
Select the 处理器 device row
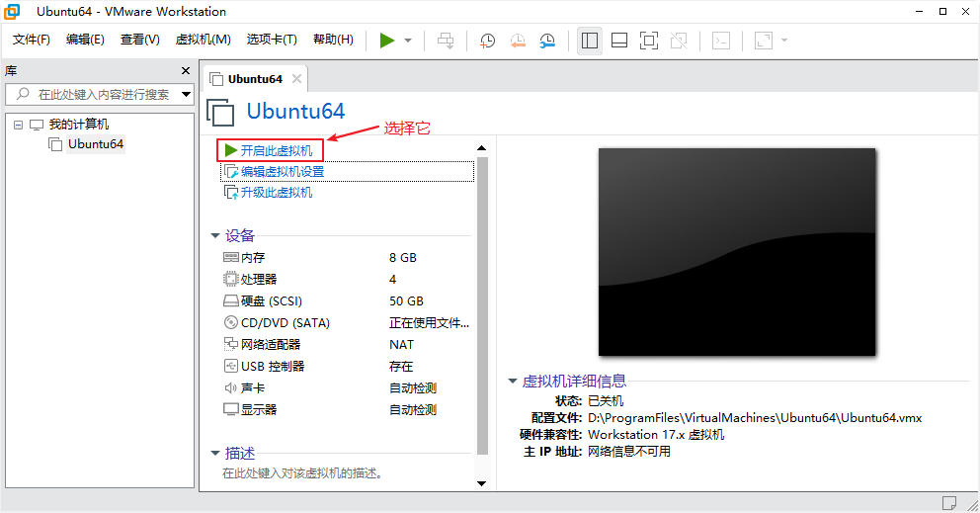346,279
